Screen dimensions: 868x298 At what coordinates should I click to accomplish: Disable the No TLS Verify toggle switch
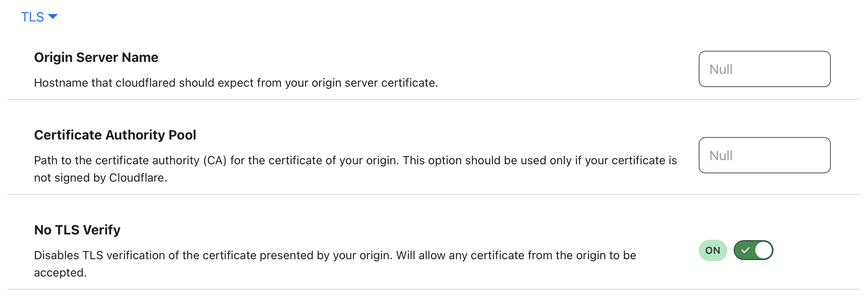753,250
